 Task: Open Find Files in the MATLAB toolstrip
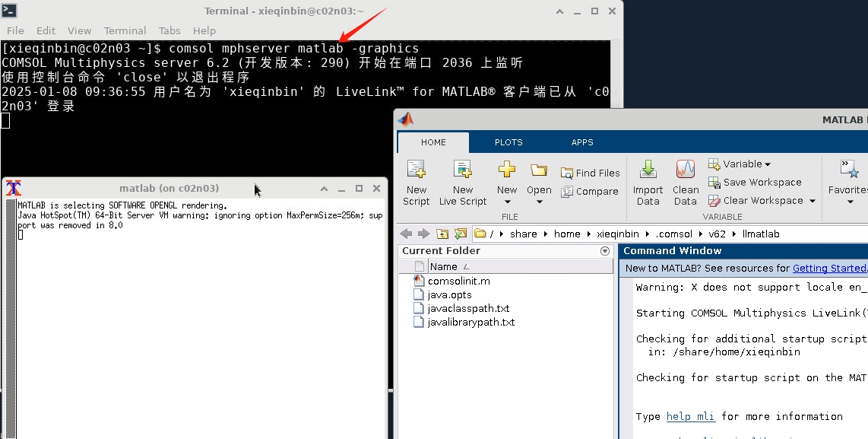(x=590, y=173)
